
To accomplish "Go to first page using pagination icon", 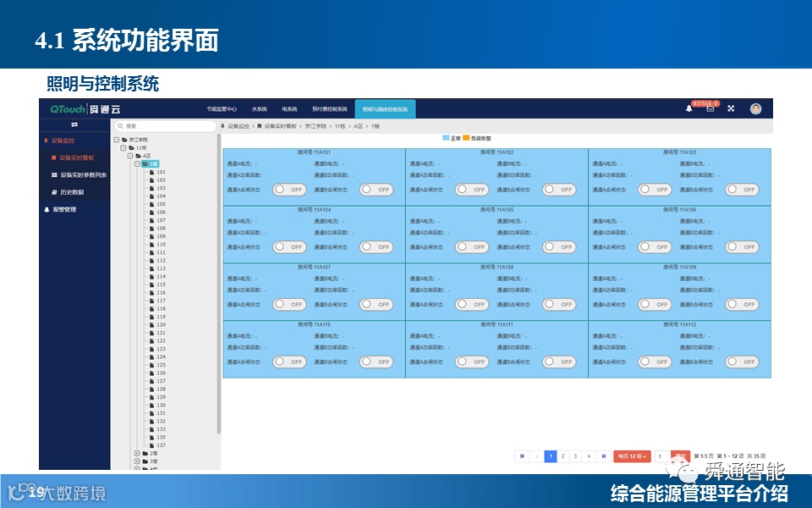I will click(x=522, y=456).
